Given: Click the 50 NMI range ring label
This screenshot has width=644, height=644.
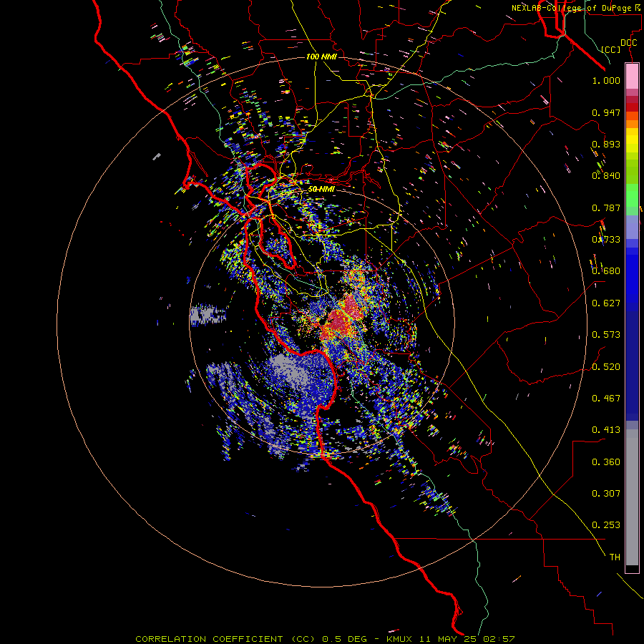Looking at the screenshot, I should click(321, 190).
